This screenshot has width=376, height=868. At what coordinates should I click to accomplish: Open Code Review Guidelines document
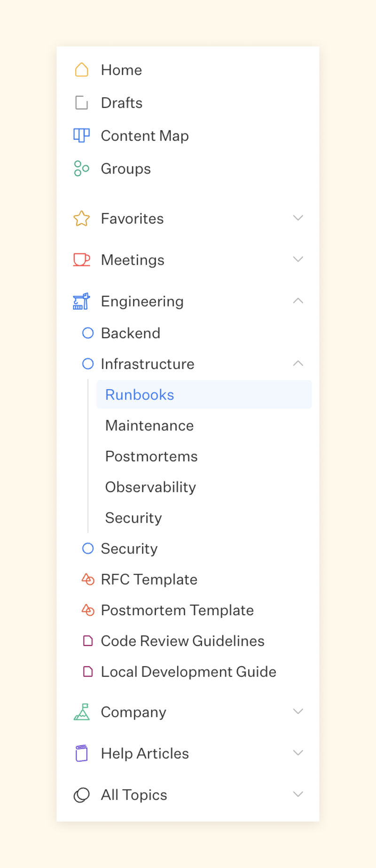pos(182,641)
